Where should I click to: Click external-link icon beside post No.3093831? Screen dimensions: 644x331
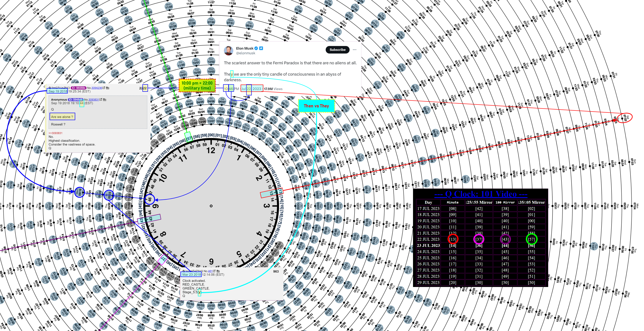coord(101,100)
